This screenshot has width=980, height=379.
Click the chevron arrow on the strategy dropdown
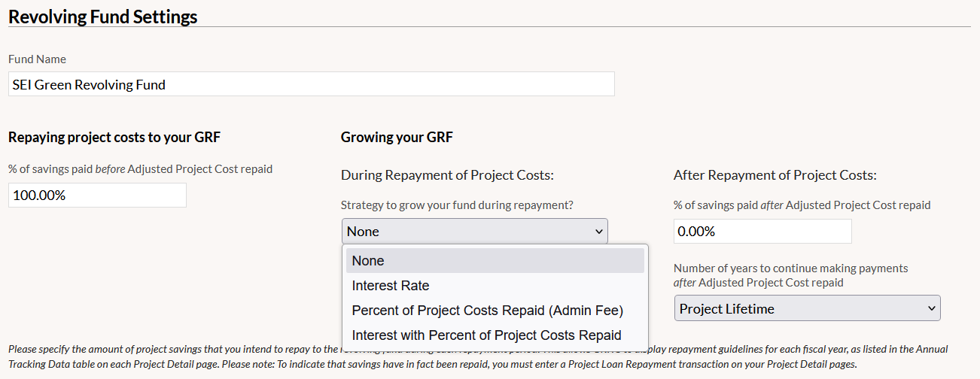pos(599,232)
